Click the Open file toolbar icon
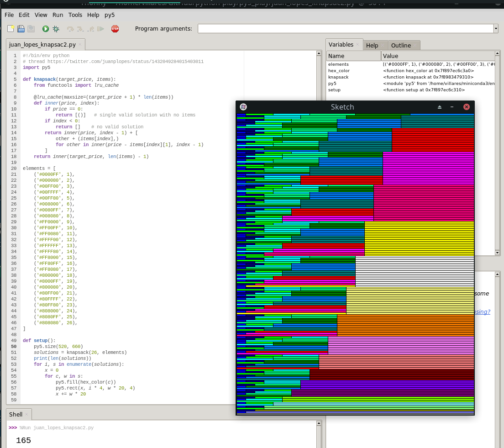This screenshot has height=448, width=504. (21, 29)
